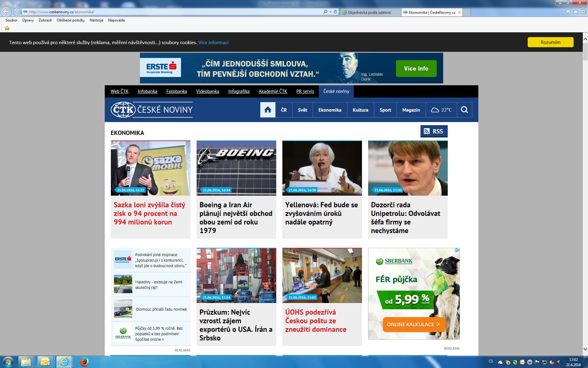
Task: Go to the Ekonomika section
Action: 330,110
